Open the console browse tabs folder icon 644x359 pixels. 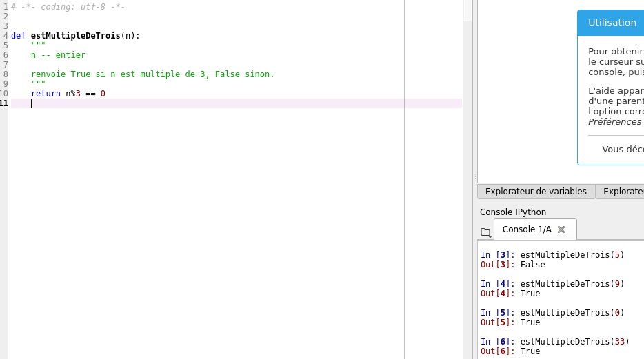tap(485, 232)
